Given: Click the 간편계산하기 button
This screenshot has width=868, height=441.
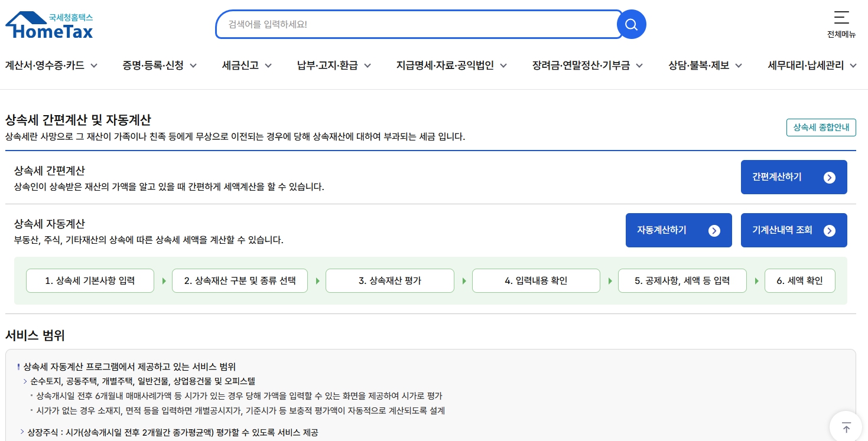Looking at the screenshot, I should click(794, 177).
